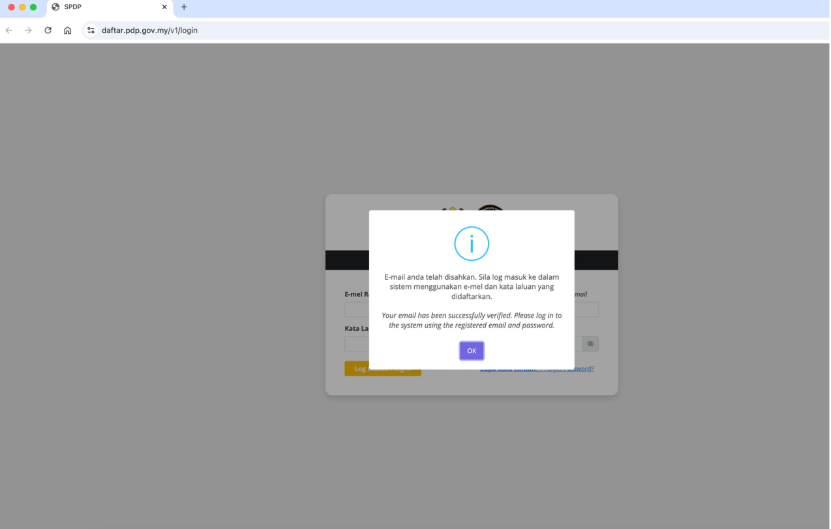Open the browser home page icon
This screenshot has height=529, width=831.
pos(67,30)
